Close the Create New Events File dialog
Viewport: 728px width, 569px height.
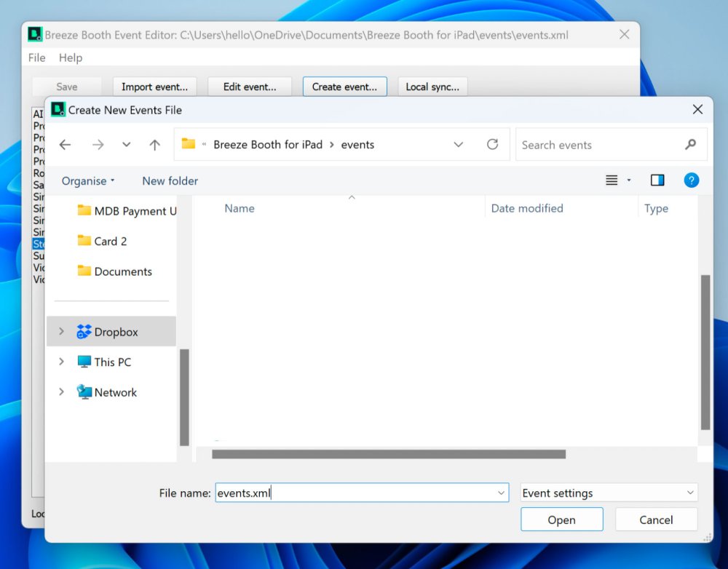[697, 110]
